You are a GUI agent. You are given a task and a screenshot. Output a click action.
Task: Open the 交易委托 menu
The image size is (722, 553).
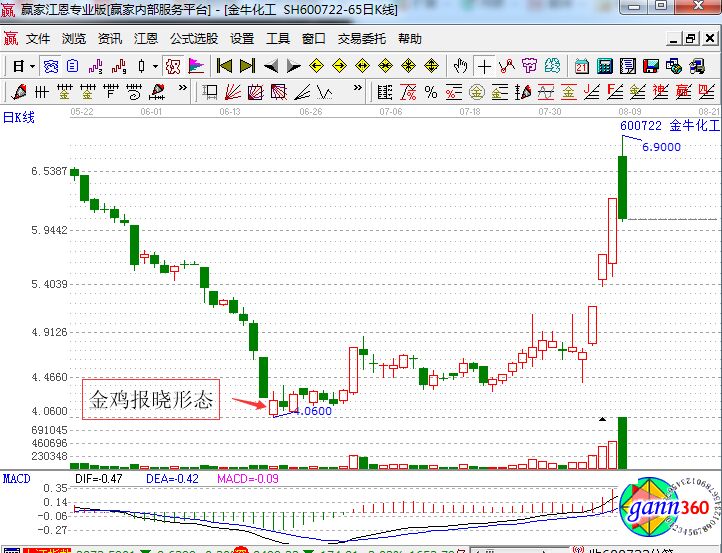point(361,39)
